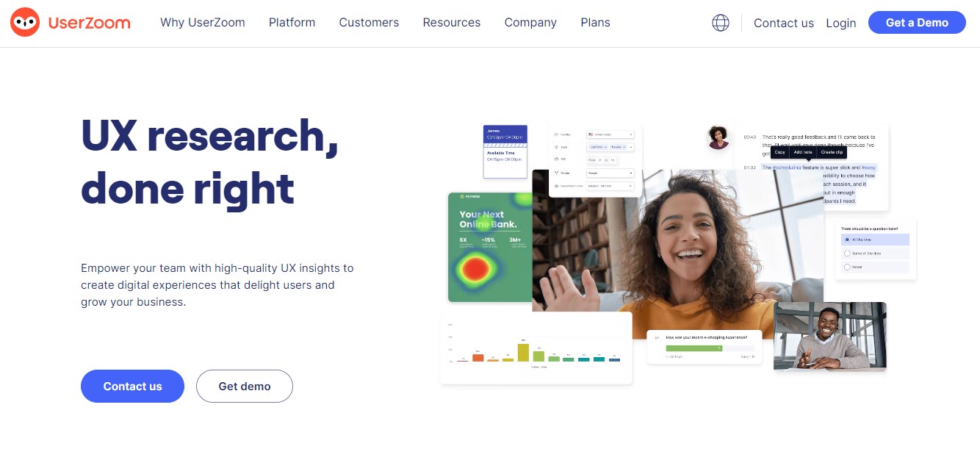Click the red heatmap hotspot on bank card

click(x=477, y=270)
